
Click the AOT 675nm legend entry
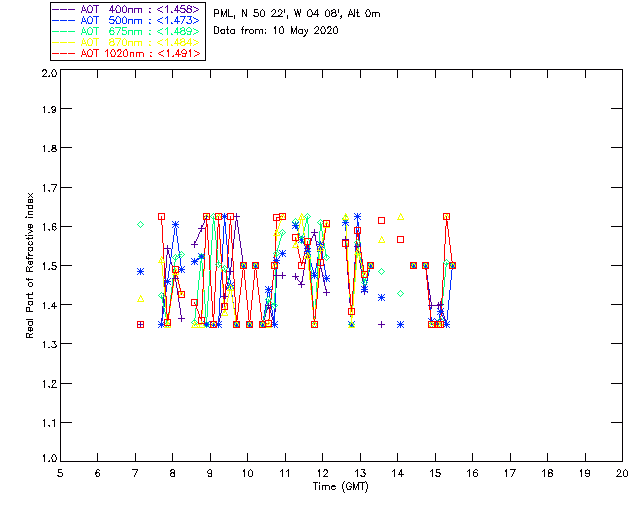point(126,31)
